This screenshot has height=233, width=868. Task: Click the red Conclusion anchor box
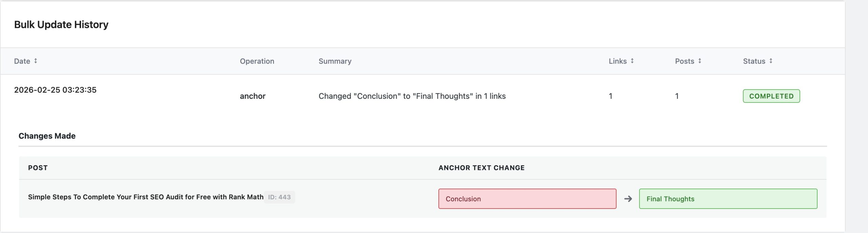527,199
